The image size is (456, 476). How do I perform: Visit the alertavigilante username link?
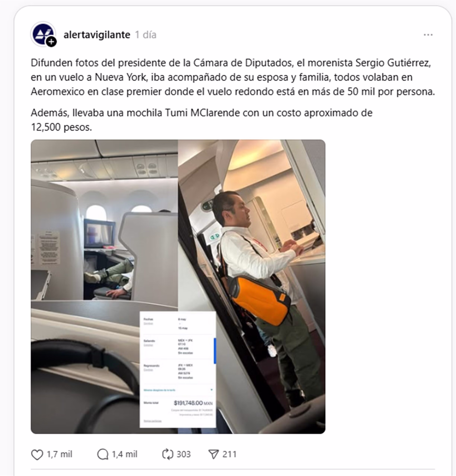97,35
